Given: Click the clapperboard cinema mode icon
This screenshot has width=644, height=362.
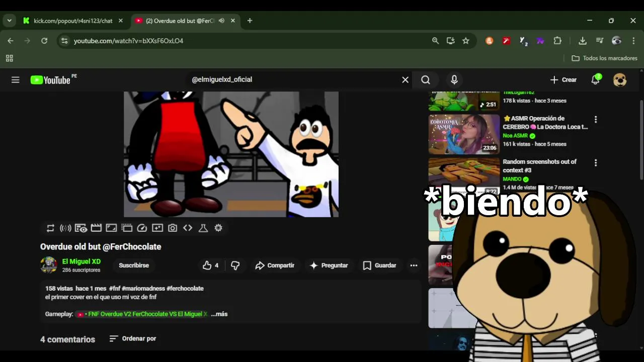Looking at the screenshot, I should tap(96, 228).
